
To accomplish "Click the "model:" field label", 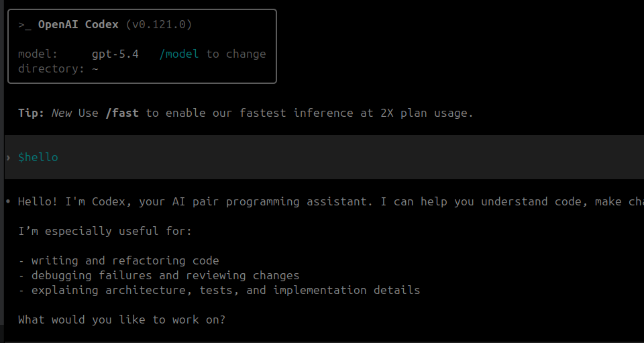I will coord(38,54).
